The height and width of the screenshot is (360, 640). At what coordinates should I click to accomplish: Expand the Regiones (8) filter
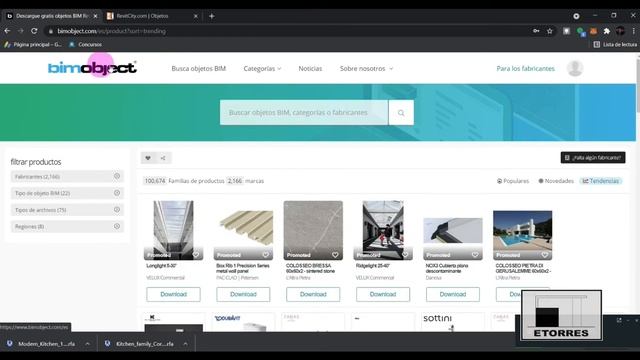[67, 227]
